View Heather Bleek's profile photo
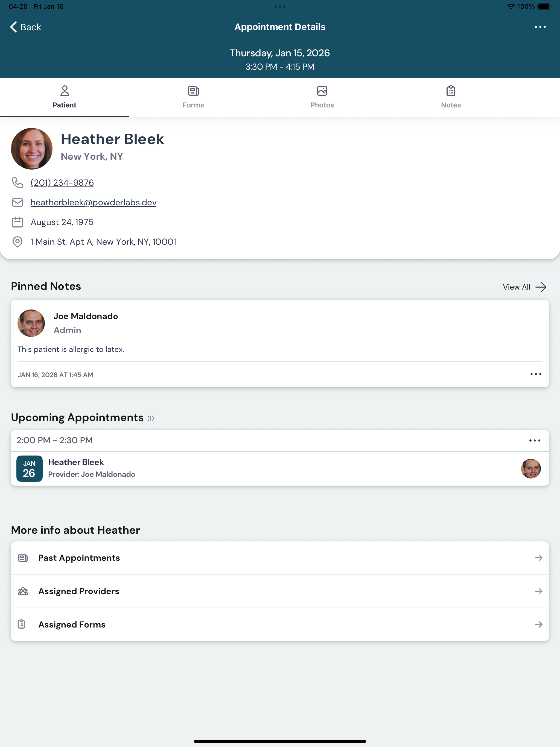 (x=32, y=148)
